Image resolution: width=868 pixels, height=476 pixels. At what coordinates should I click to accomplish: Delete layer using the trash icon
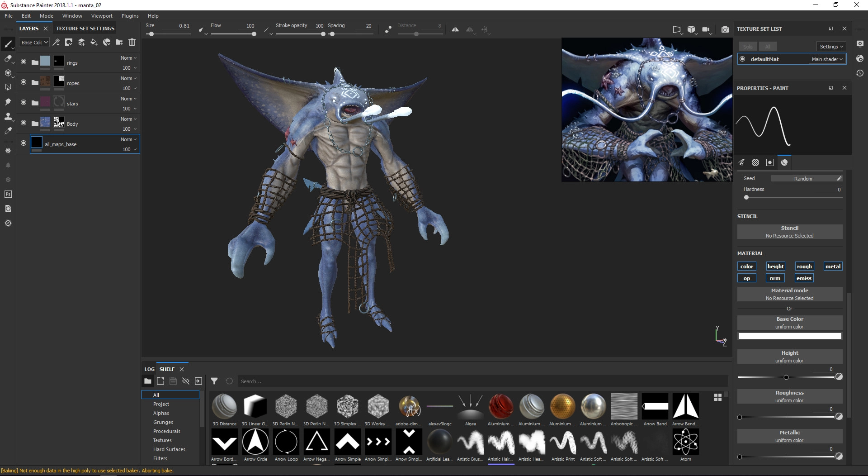(132, 42)
